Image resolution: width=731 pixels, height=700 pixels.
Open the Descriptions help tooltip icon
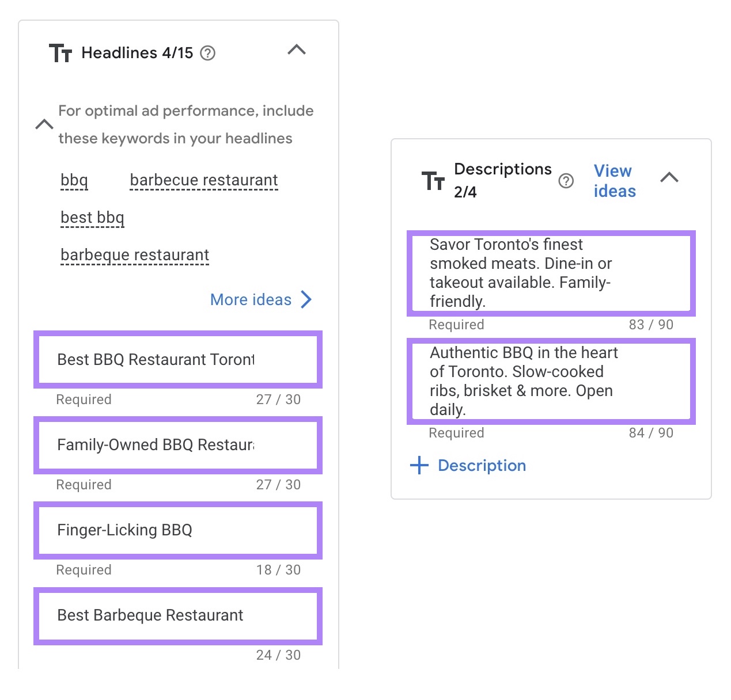tap(566, 181)
